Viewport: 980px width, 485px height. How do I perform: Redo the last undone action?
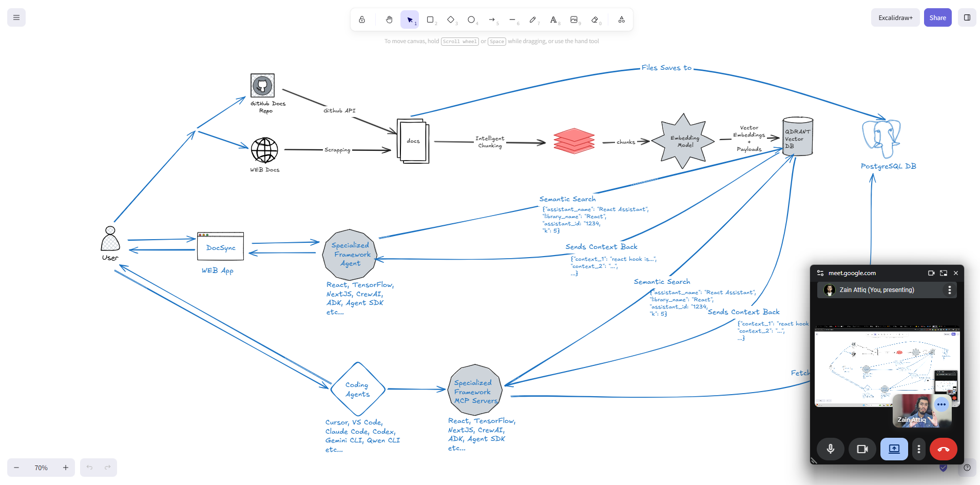point(108,468)
